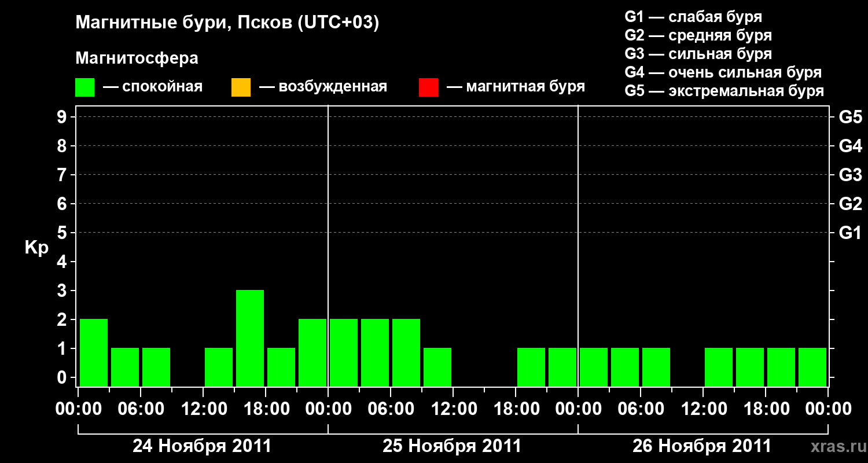Click the tallest bar with Kp 3 on 24 November
This screenshot has width=868, height=463.
click(x=250, y=338)
